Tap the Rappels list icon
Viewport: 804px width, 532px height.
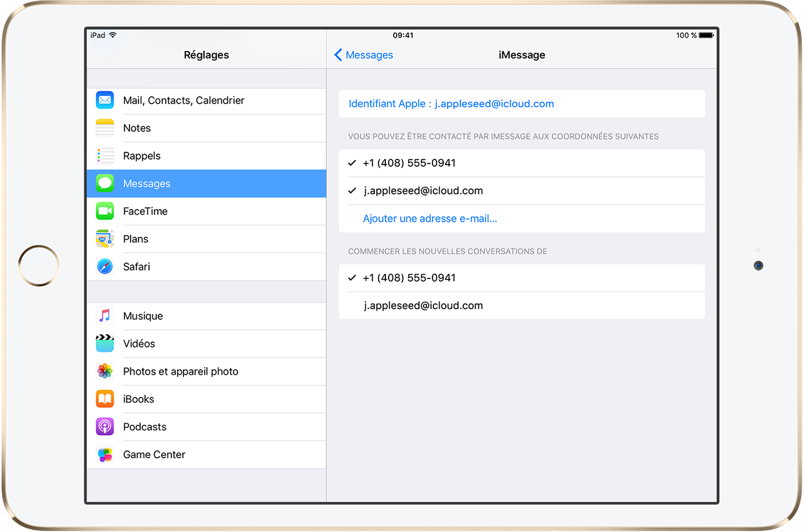click(x=105, y=156)
